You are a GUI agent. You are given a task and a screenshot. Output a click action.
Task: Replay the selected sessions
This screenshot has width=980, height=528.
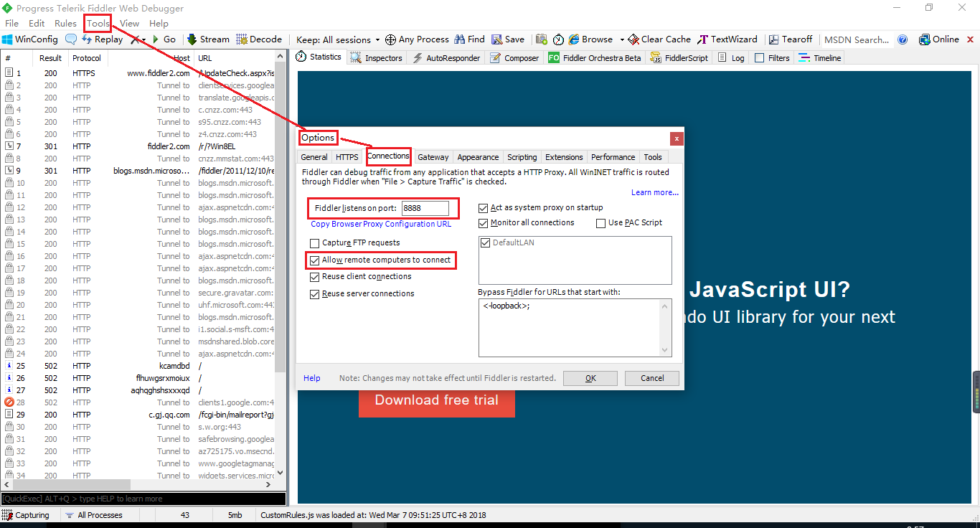(102, 39)
